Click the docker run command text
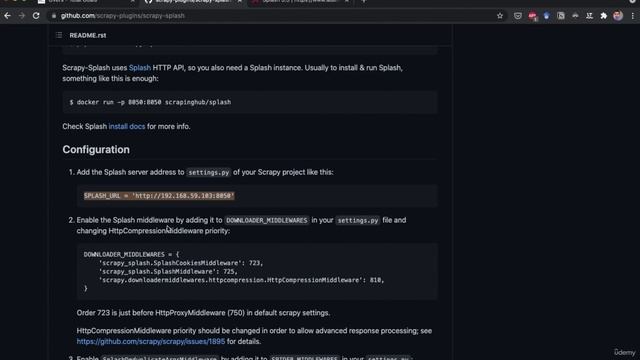The width and height of the screenshot is (640, 360). [x=150, y=102]
